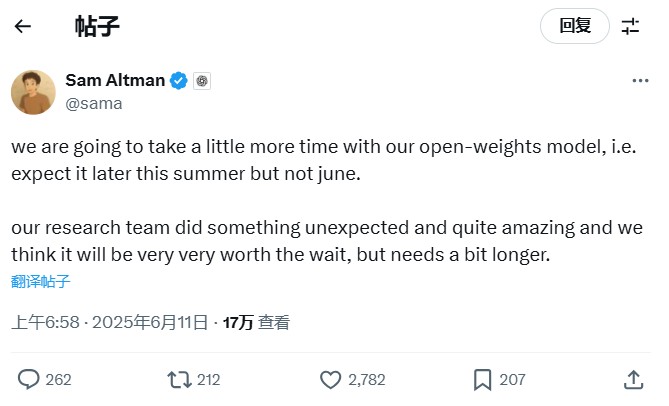This screenshot has height=406, width=669.
Task: Open the three-dot more options menu
Action: 639,81
